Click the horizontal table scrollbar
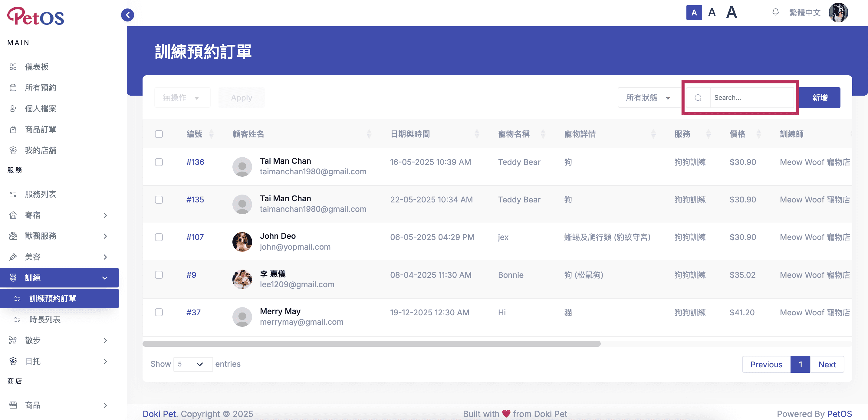Screen dimensions: 868x420 371,343
